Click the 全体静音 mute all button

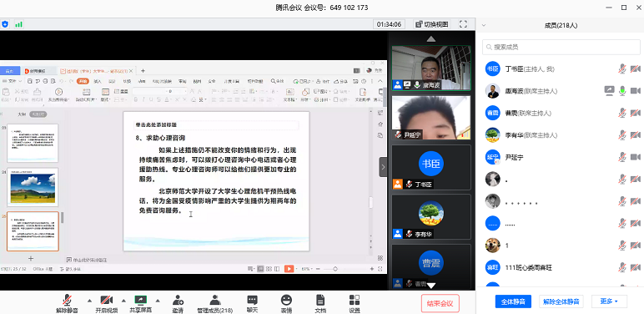513,301
